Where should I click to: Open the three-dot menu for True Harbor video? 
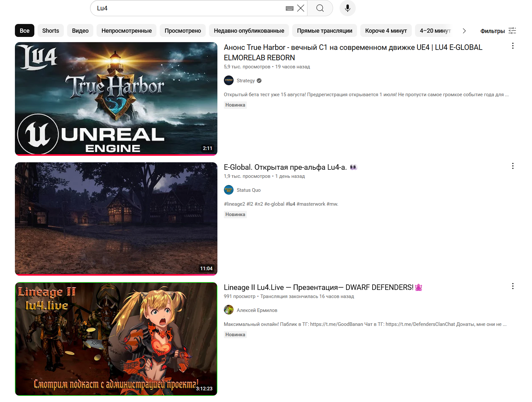(513, 46)
